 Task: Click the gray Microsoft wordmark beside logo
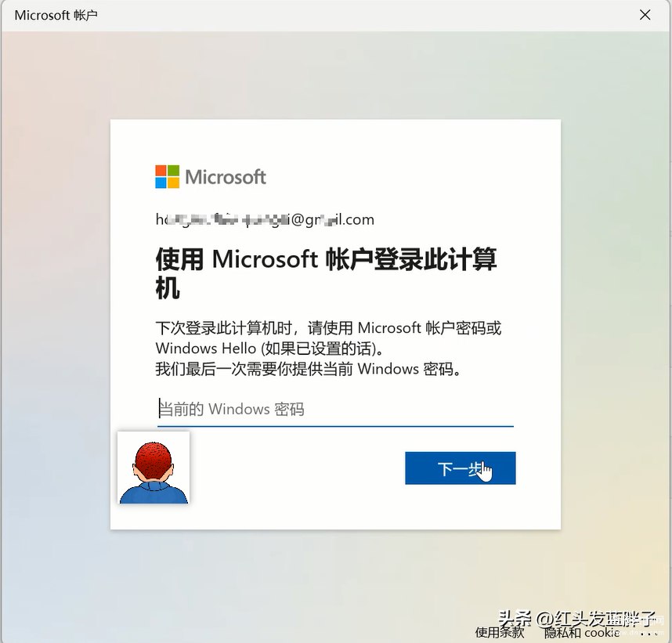coord(226,177)
